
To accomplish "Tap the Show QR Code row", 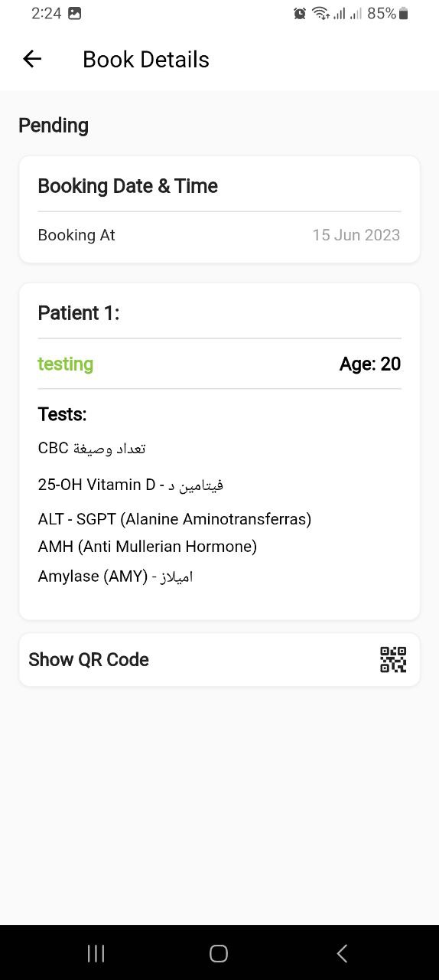I will pos(219,660).
